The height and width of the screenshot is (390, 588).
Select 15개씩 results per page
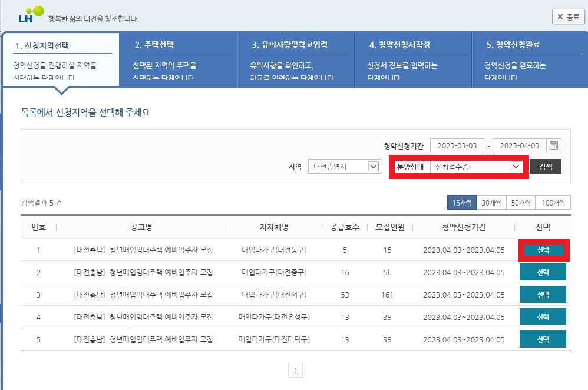462,202
